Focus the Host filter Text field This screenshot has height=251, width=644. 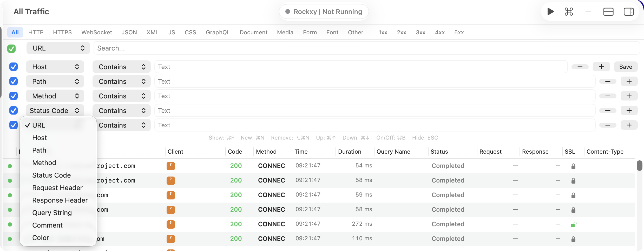click(361, 67)
